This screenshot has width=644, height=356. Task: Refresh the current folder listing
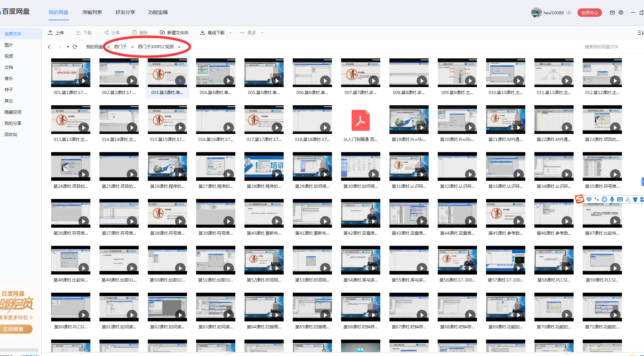[75, 47]
